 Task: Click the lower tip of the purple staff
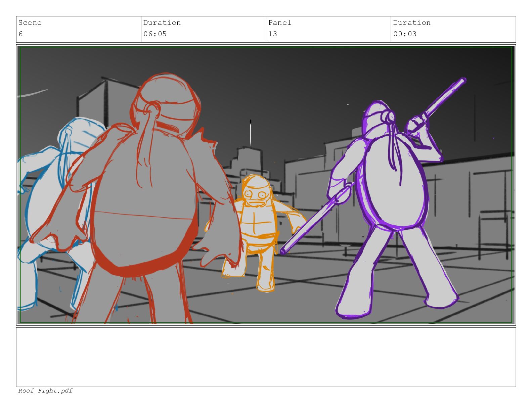click(x=283, y=251)
